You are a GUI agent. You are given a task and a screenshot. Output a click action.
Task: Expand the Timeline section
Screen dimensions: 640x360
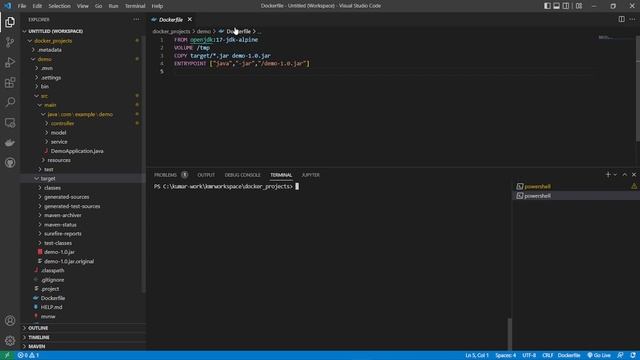pyautogui.click(x=83, y=337)
